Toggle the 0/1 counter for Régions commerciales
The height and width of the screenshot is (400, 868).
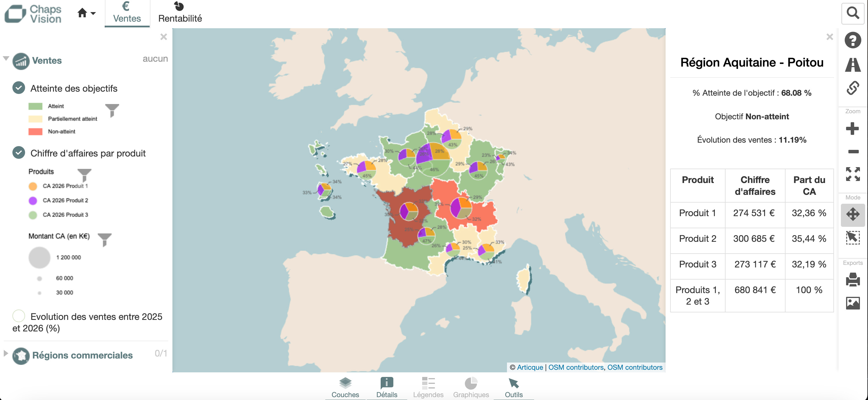tap(161, 353)
